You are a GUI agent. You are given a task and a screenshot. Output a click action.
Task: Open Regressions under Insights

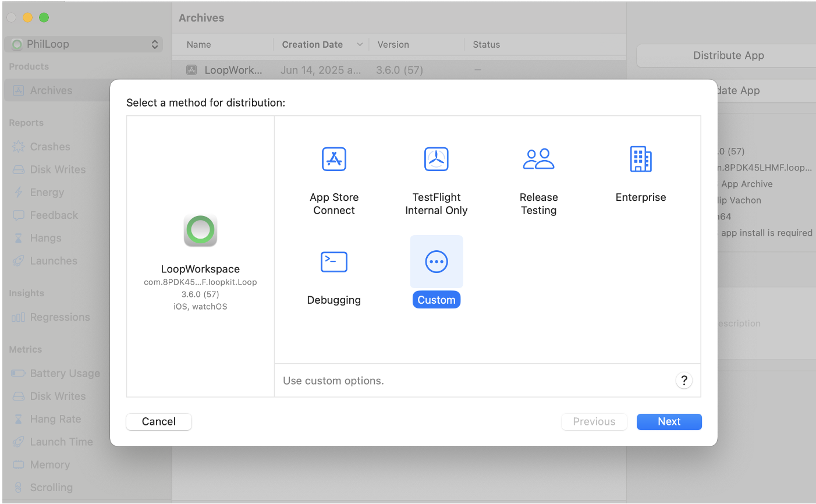click(x=60, y=317)
